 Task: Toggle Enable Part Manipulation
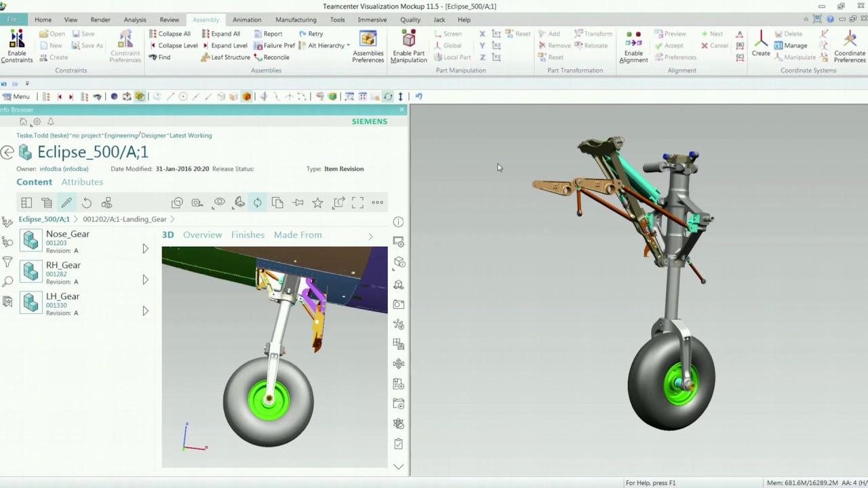click(409, 47)
